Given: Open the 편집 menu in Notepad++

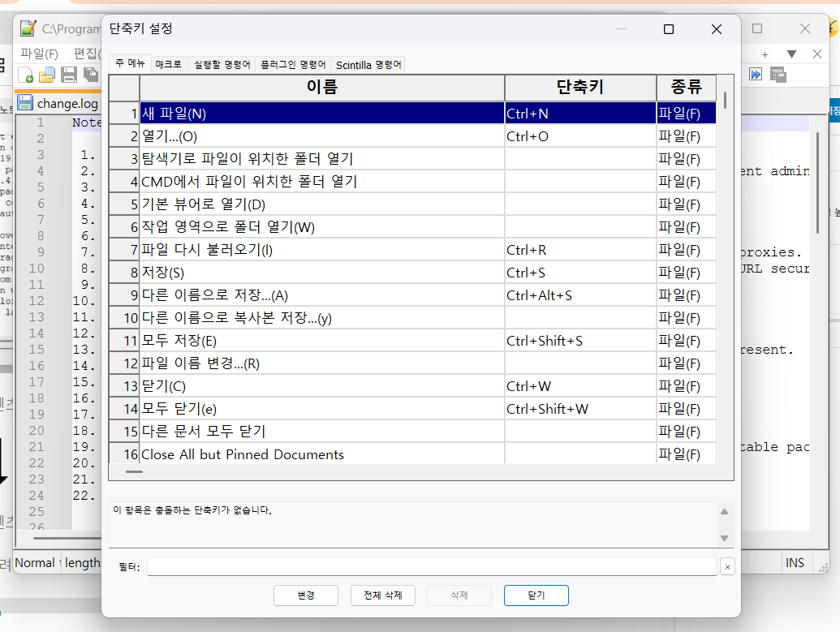Looking at the screenshot, I should 87,54.
